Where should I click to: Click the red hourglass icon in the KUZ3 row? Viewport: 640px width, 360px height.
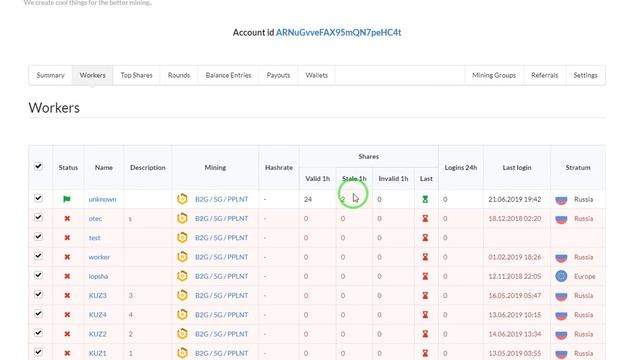click(425, 295)
